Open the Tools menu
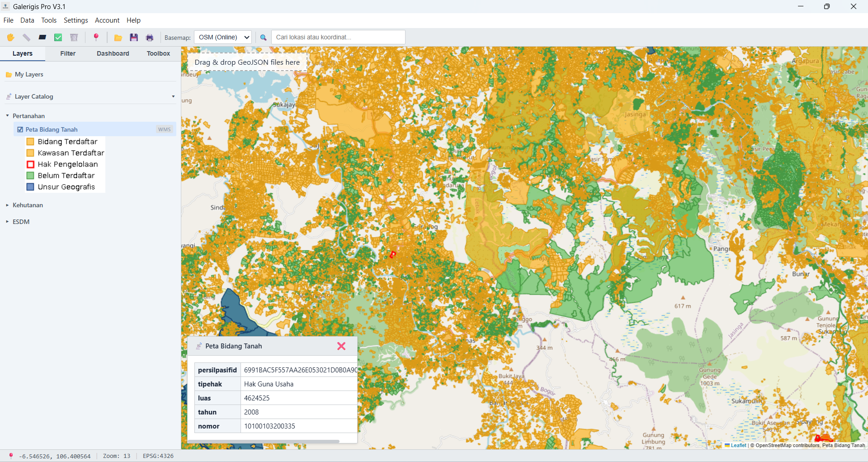This screenshot has width=868, height=462. point(49,20)
